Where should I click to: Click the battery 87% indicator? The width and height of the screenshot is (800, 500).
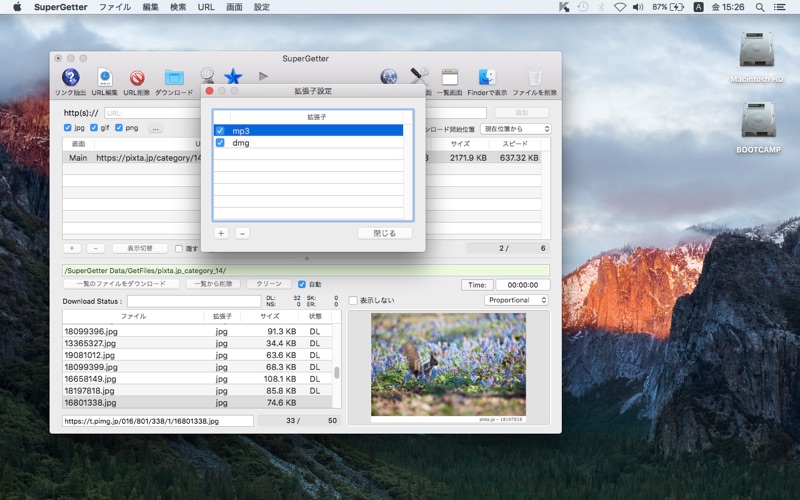(668, 7)
